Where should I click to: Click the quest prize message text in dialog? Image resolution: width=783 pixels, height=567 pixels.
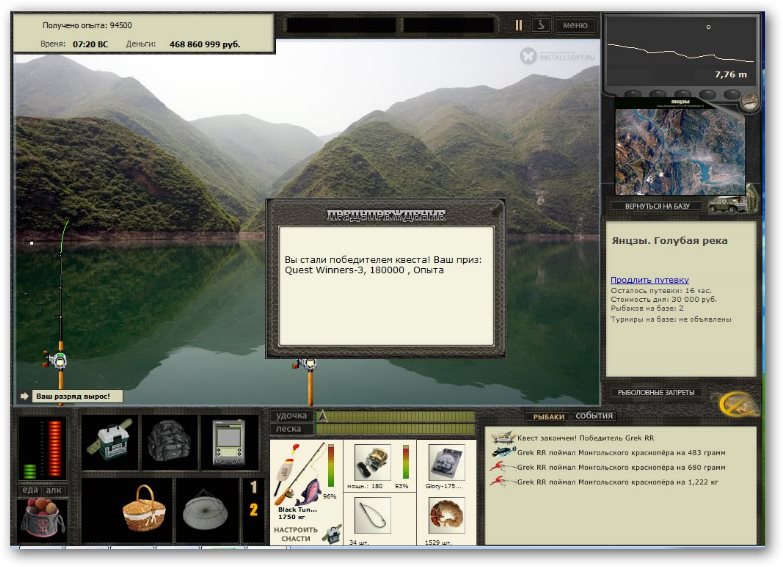click(x=383, y=265)
